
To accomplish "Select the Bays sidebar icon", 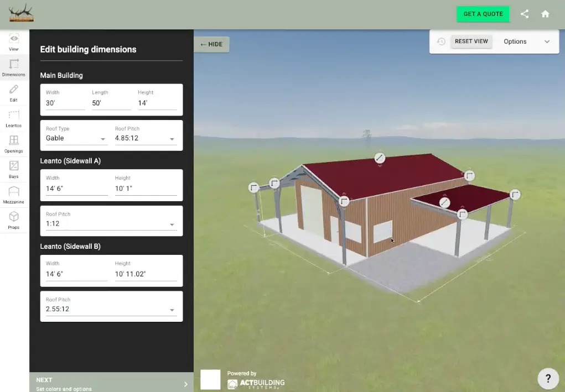I will [13, 169].
